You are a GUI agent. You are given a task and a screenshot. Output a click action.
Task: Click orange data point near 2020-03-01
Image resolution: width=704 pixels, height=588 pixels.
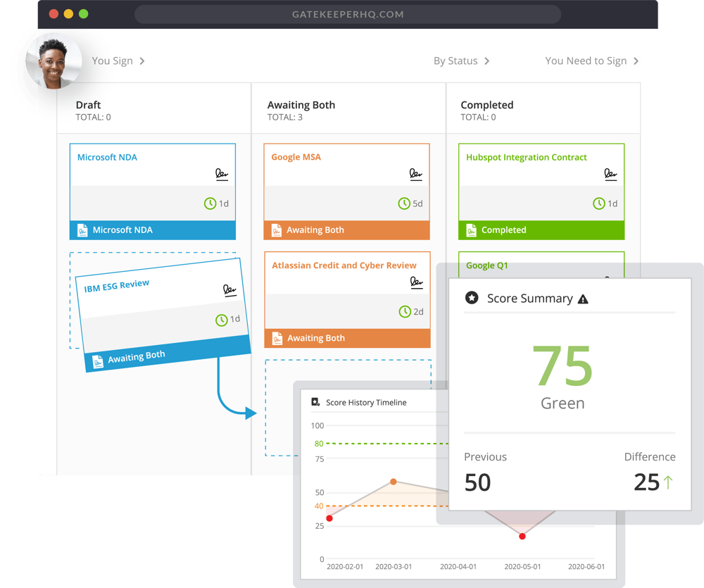pos(394,482)
